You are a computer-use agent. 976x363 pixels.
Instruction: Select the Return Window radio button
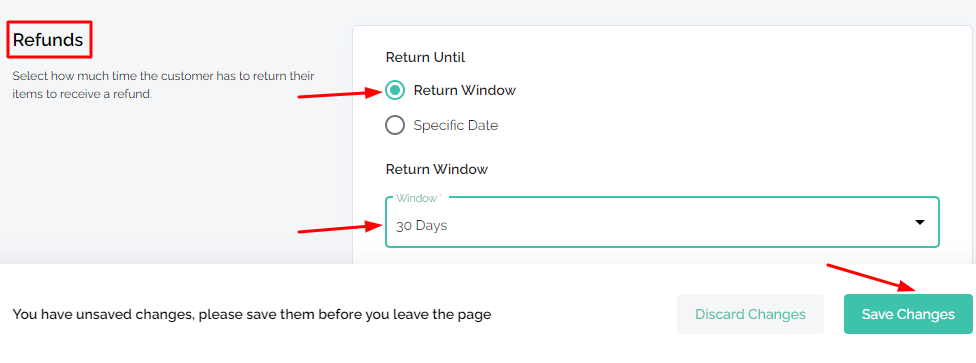(x=395, y=90)
